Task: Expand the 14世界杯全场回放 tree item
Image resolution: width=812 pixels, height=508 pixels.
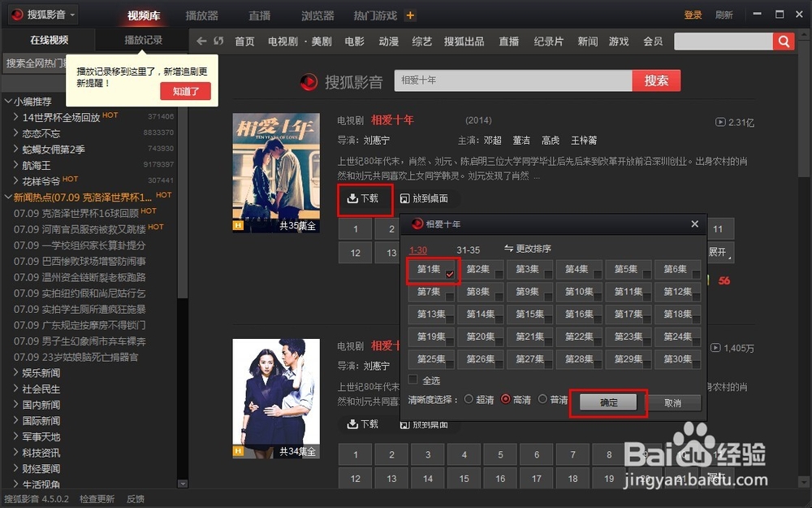Action: point(16,117)
